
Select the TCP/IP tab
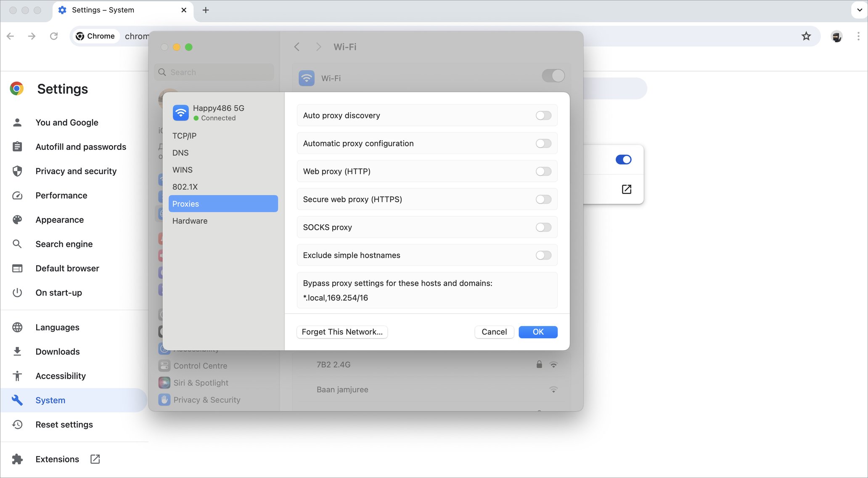pyautogui.click(x=223, y=136)
